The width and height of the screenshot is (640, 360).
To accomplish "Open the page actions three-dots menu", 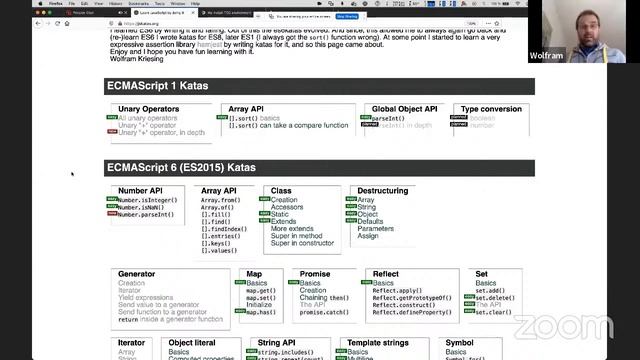I will [488, 24].
